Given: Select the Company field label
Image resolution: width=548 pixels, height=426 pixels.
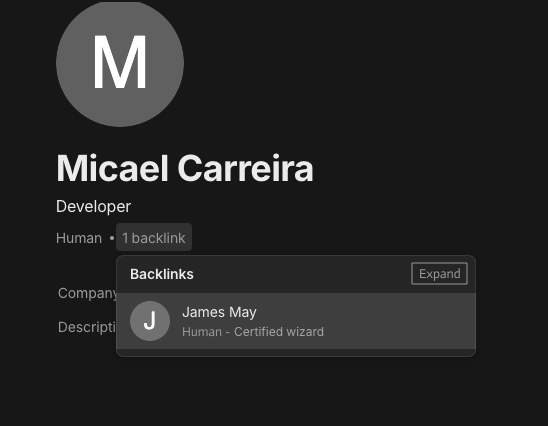Looking at the screenshot, I should pos(88,293).
